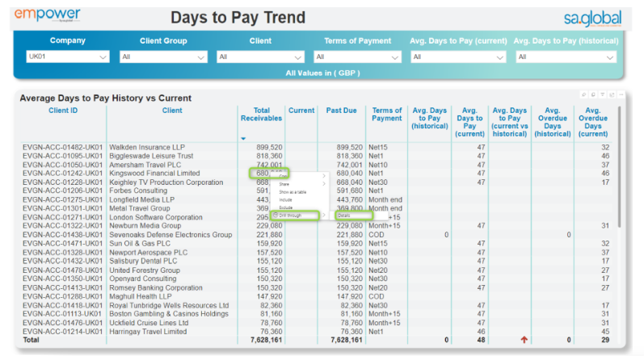The image size is (644, 356).
Task: Expand the Drill through submenu arrow
Action: click(x=324, y=215)
